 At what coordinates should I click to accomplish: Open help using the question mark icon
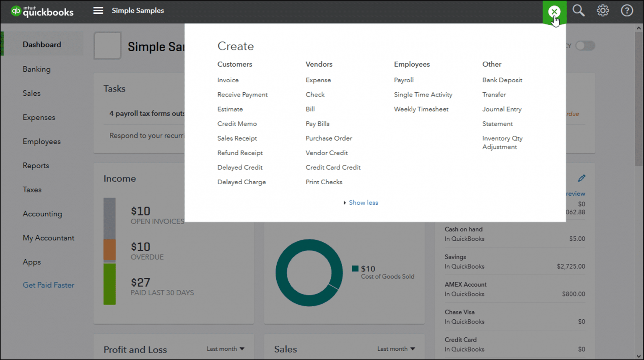click(x=626, y=10)
